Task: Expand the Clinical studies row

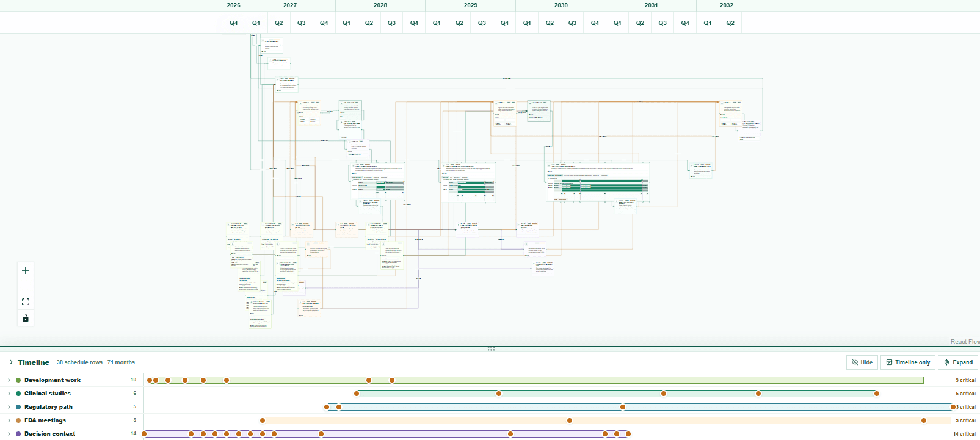Action: click(9, 394)
